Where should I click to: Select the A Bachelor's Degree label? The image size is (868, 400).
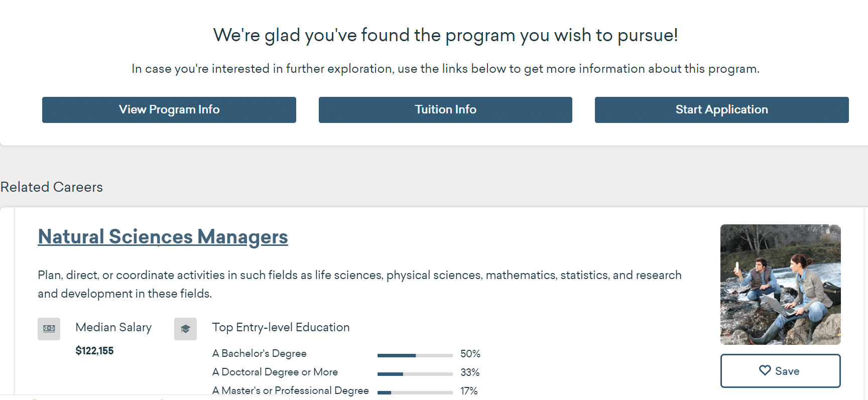tap(259, 353)
